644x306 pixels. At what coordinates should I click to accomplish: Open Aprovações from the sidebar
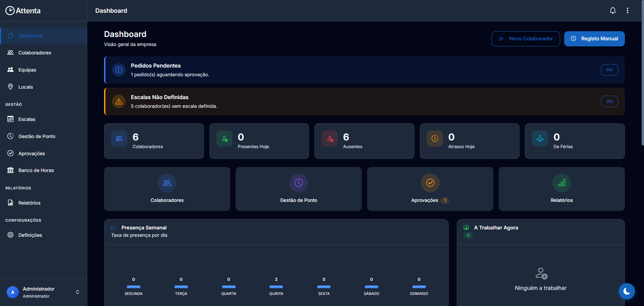click(x=44, y=154)
